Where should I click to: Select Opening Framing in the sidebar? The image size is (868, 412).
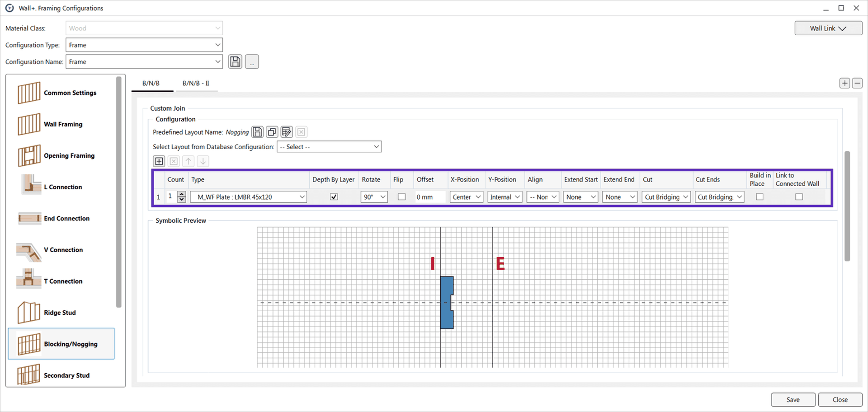[x=69, y=156]
